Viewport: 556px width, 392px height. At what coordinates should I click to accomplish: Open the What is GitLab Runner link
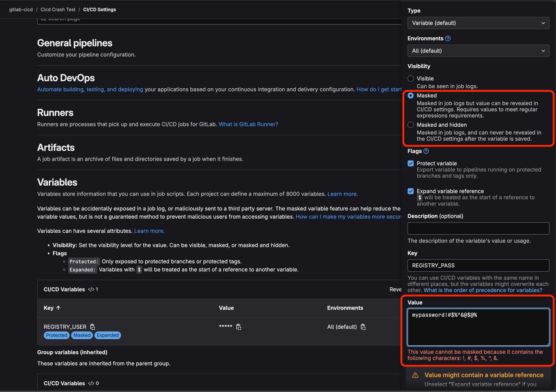pyautogui.click(x=248, y=124)
